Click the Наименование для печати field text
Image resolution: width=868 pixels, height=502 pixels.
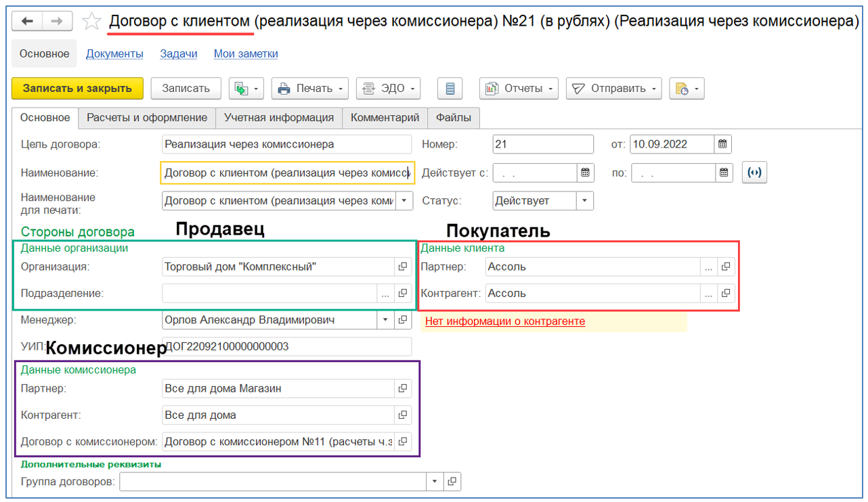[279, 200]
